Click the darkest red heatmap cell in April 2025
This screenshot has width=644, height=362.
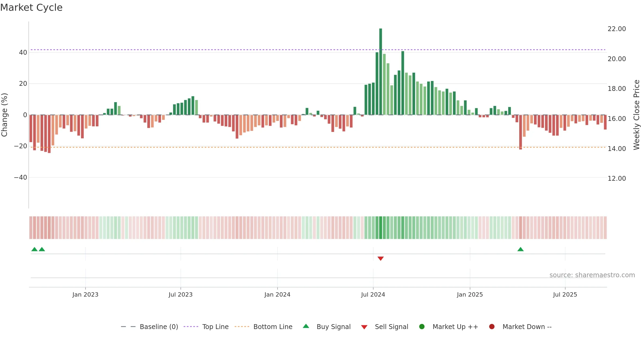coord(521,228)
